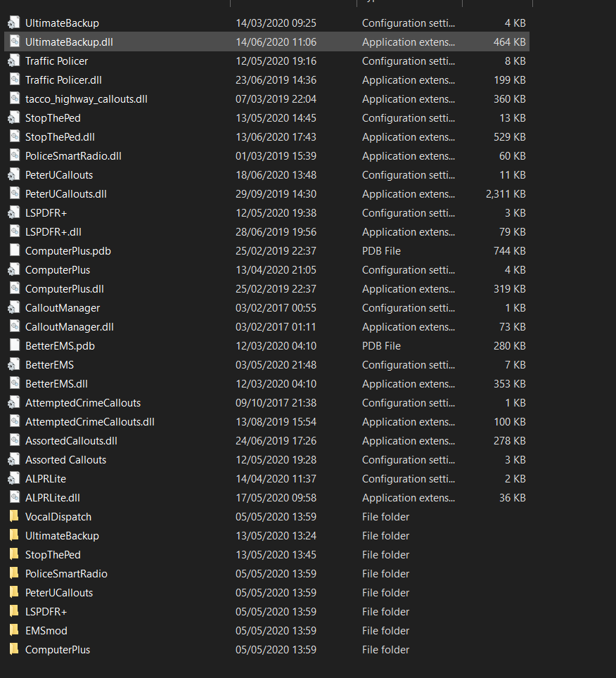Click the size value 280 KB

point(509,346)
